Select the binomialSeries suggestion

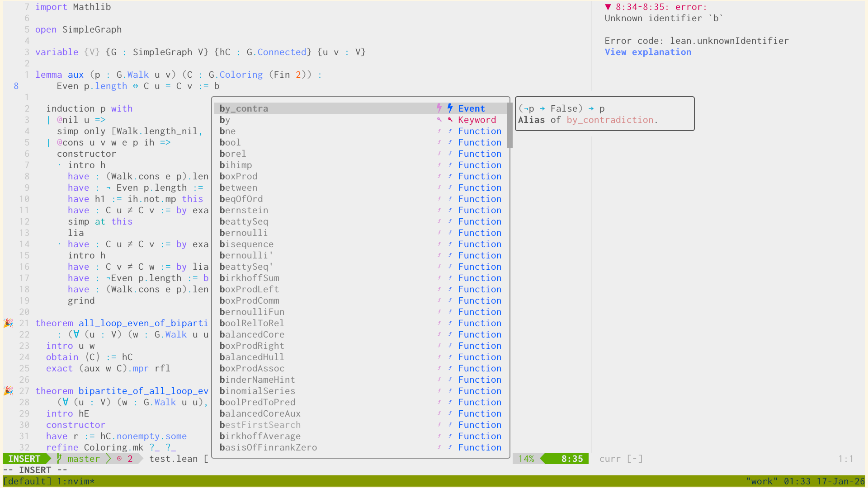pyautogui.click(x=257, y=391)
